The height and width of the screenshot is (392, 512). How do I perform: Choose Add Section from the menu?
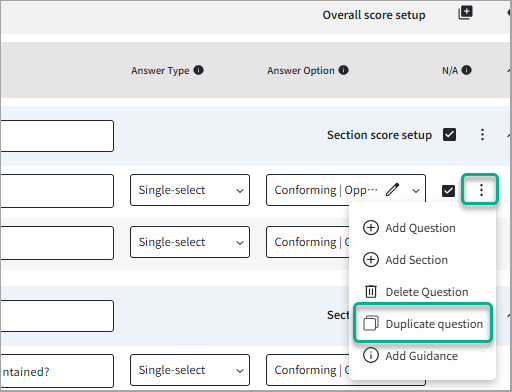tap(405, 260)
